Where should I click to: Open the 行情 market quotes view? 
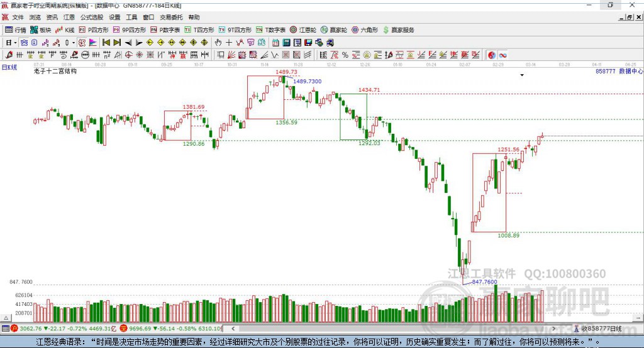pyautogui.click(x=15, y=30)
